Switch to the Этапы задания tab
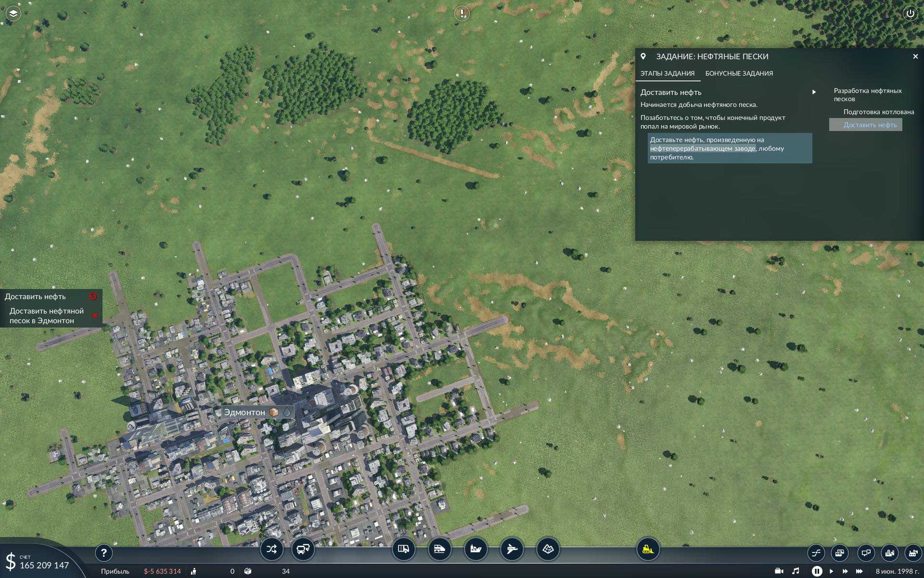This screenshot has height=578, width=924. 667,74
